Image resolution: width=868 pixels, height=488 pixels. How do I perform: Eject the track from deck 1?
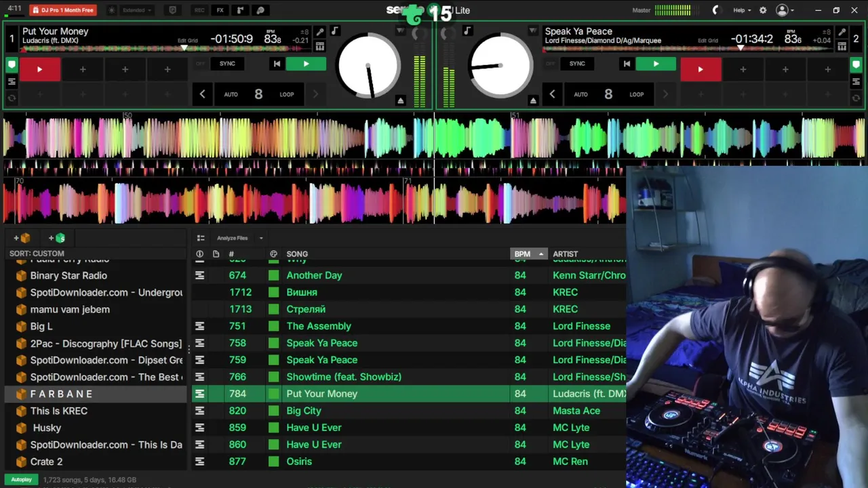pos(400,100)
